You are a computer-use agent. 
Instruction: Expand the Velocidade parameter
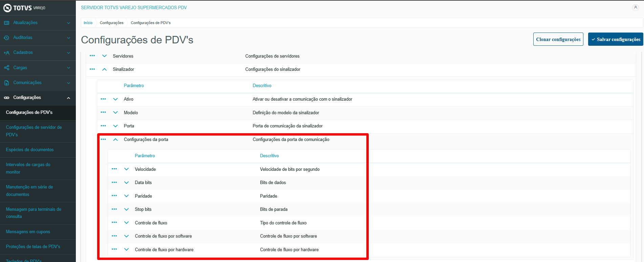point(127,169)
